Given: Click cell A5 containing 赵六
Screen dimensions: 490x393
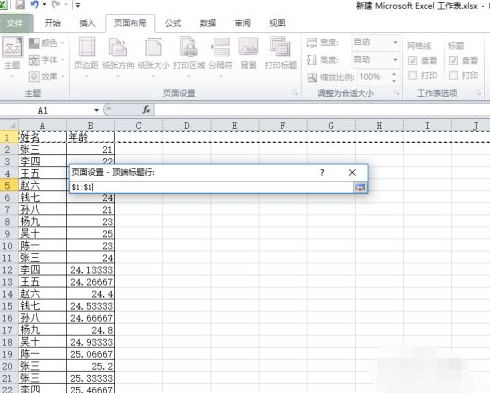Looking at the screenshot, I should tap(42, 186).
